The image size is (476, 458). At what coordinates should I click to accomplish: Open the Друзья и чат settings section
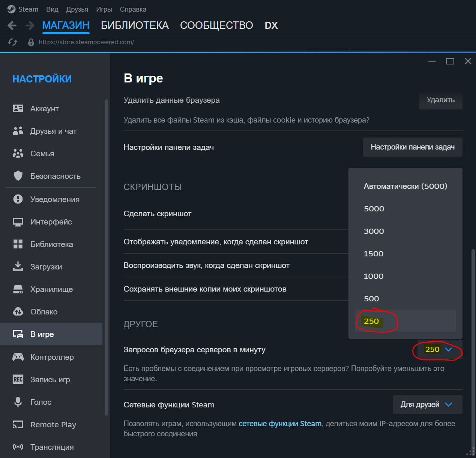pos(51,131)
